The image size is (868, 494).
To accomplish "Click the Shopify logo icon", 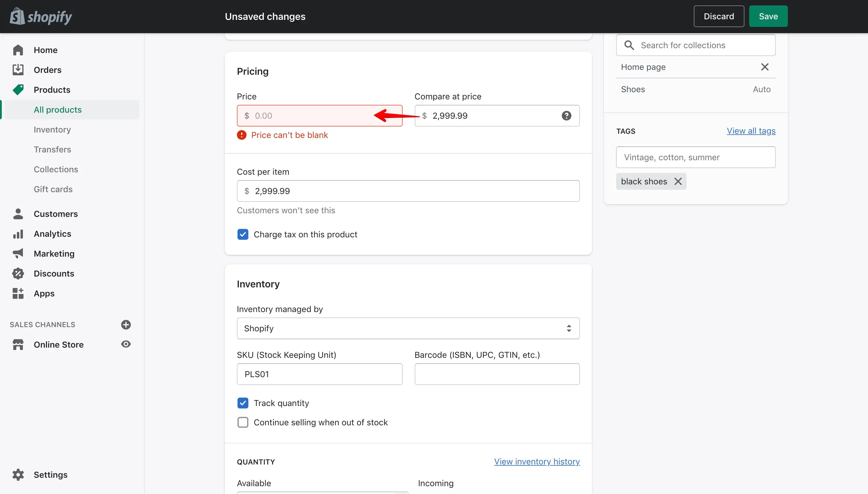I will (x=17, y=16).
